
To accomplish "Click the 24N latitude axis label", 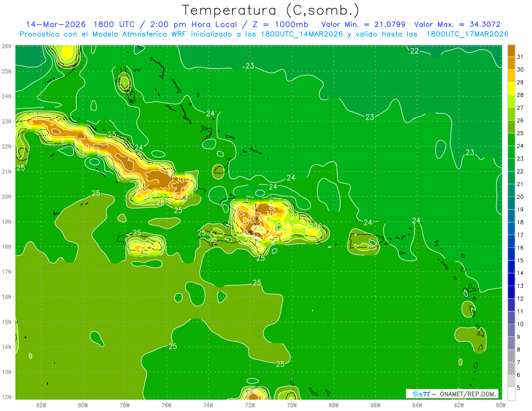I will point(8,96).
